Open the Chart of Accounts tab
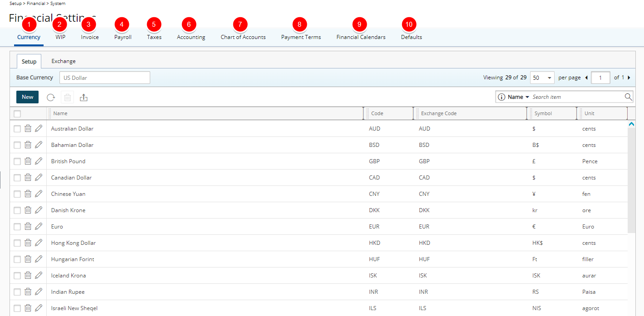 [x=243, y=37]
